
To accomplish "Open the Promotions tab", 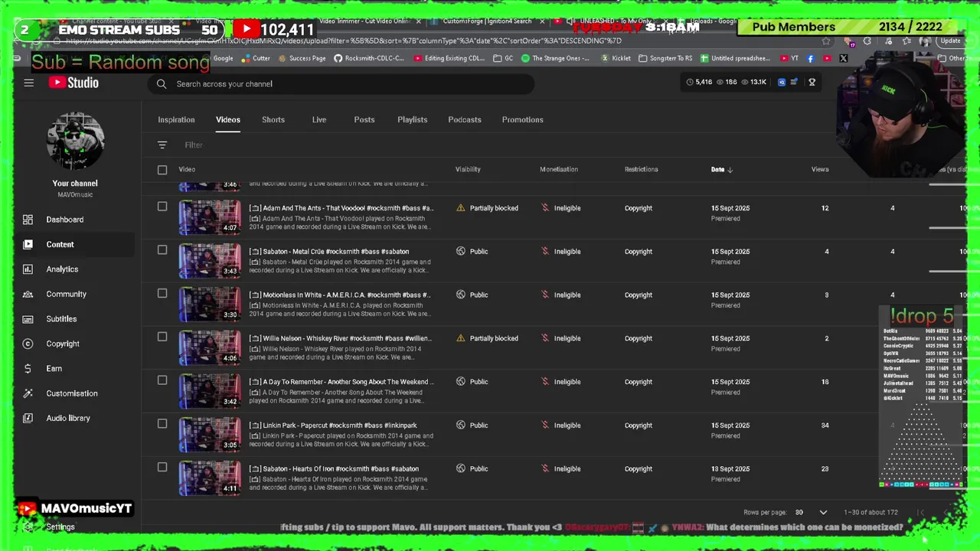I will pos(522,119).
